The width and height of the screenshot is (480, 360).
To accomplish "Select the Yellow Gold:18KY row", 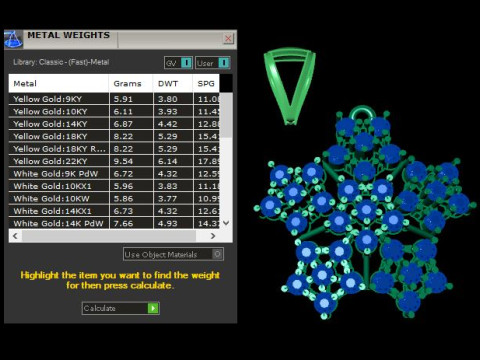I will tap(114, 136).
